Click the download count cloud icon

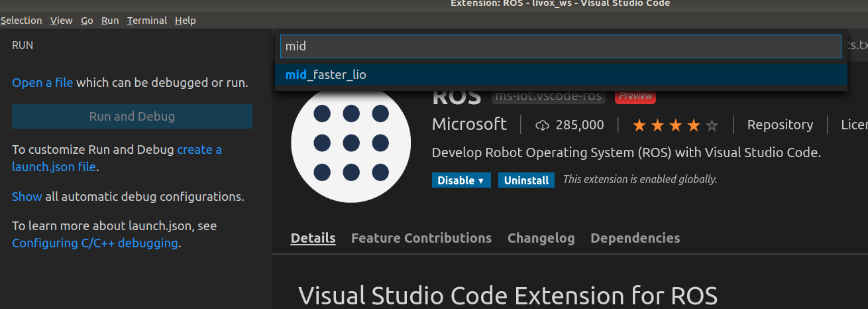click(x=543, y=125)
